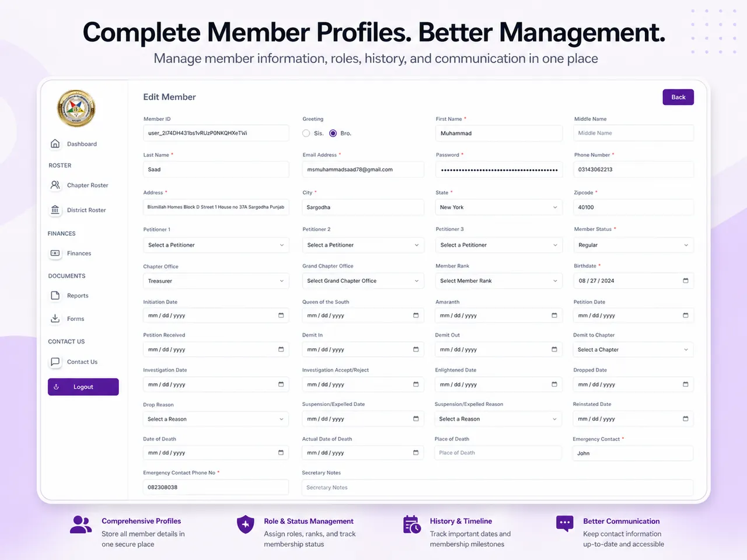Image resolution: width=747 pixels, height=560 pixels.
Task: Click the Place of Death field
Action: (499, 453)
